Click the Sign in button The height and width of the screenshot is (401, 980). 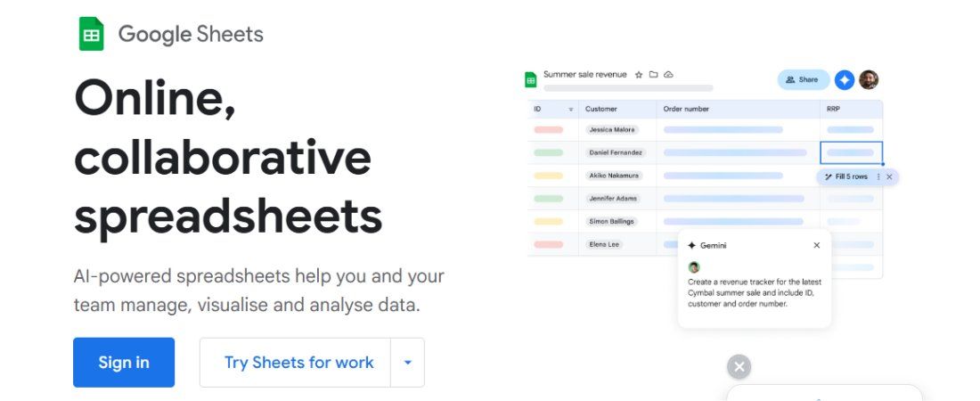[124, 363]
